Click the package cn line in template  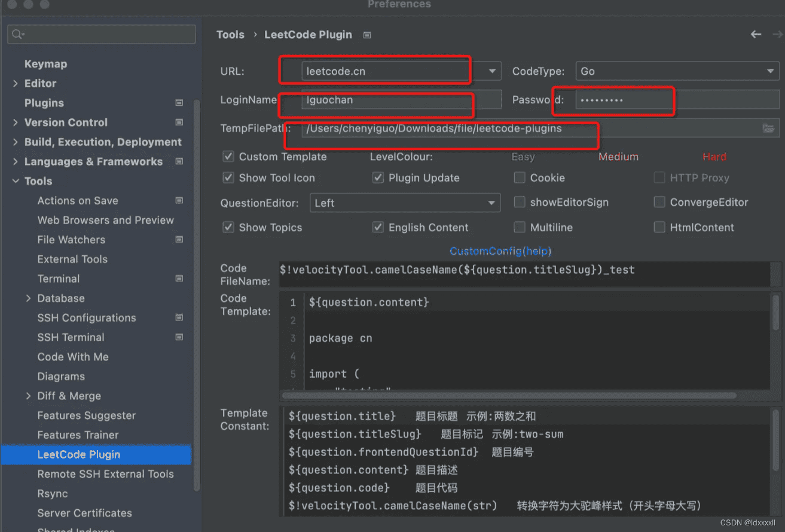pyautogui.click(x=340, y=338)
